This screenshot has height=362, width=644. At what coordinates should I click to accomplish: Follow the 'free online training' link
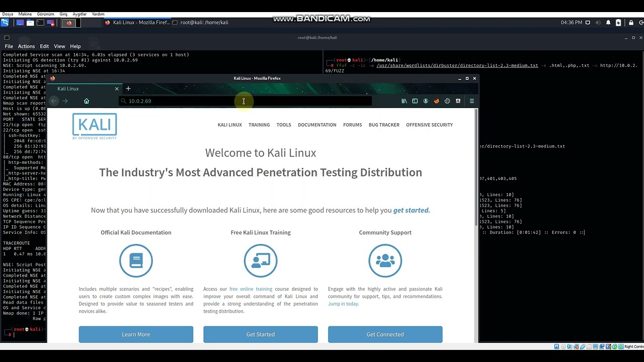pos(251,289)
